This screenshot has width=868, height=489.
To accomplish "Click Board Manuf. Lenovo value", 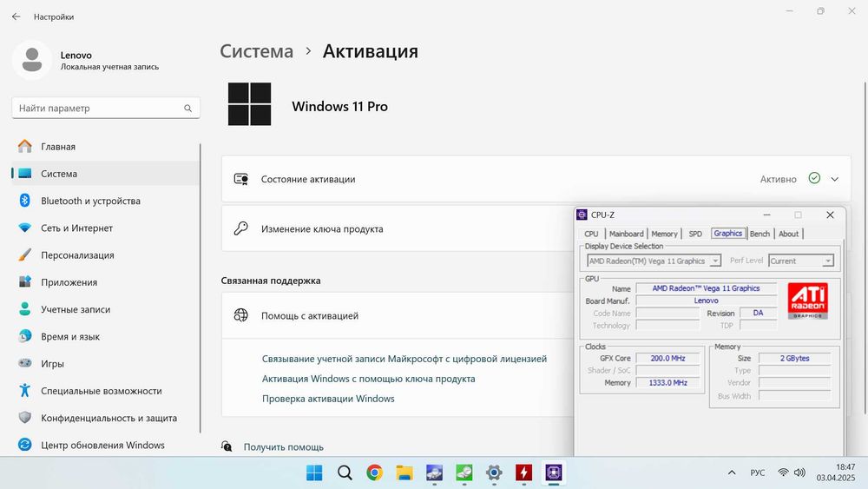I will 706,301.
